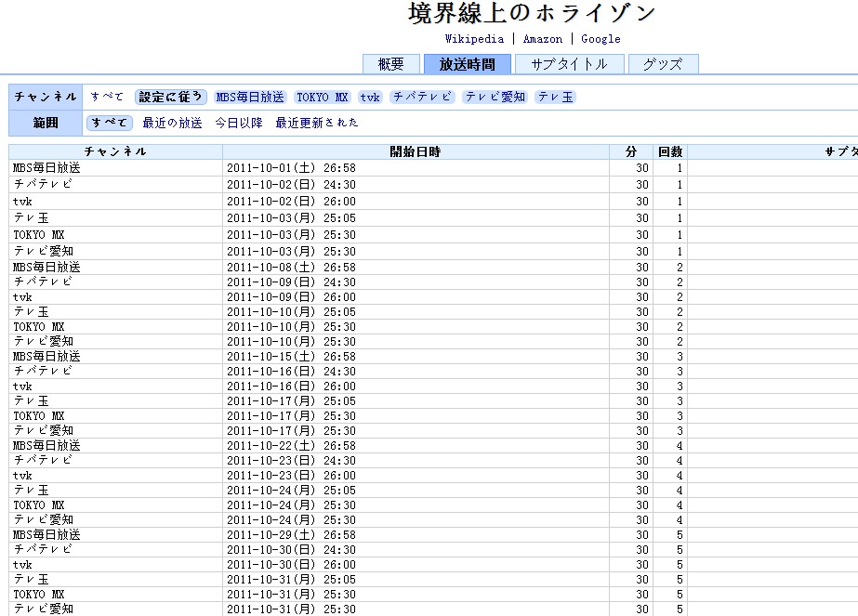Screen dimensions: 858x616
Task: Click the チャンネル filter row label
Action: click(46, 97)
